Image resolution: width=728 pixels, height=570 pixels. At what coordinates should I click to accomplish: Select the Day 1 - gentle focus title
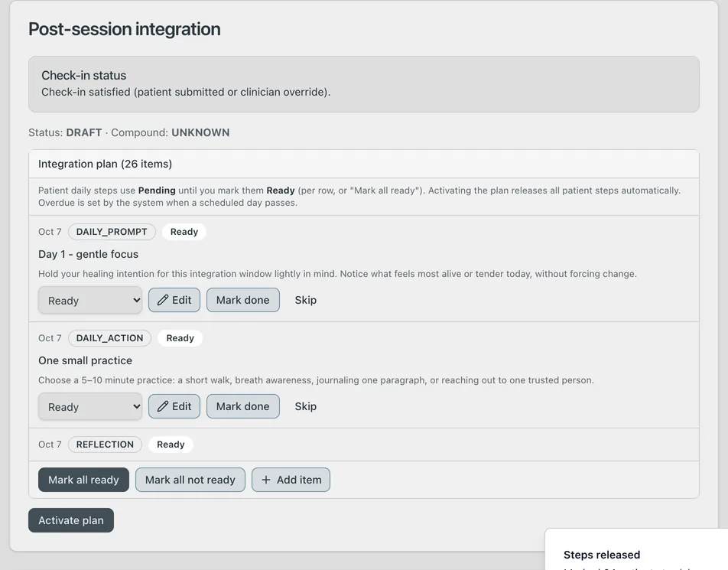coord(88,255)
